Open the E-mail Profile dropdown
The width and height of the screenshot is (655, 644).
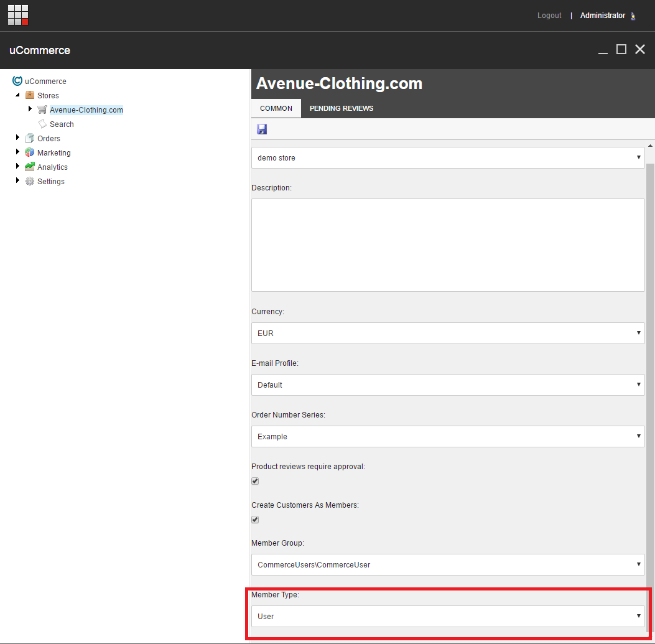tap(448, 385)
